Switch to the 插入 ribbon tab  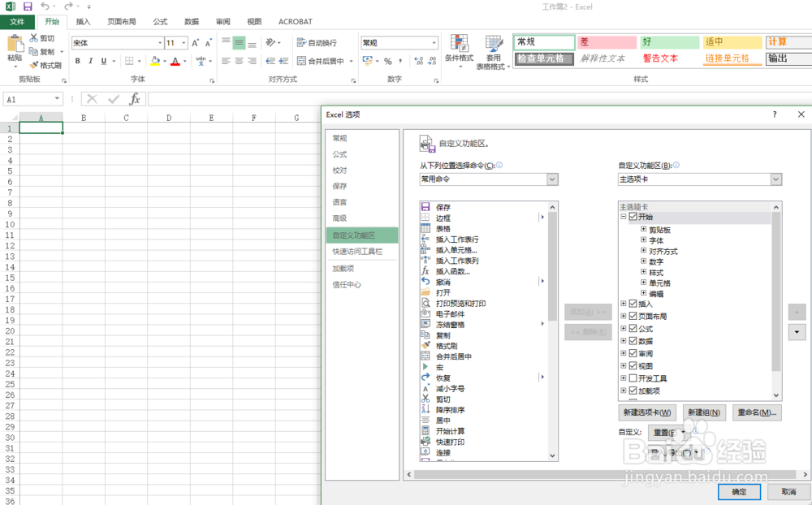pos(83,22)
